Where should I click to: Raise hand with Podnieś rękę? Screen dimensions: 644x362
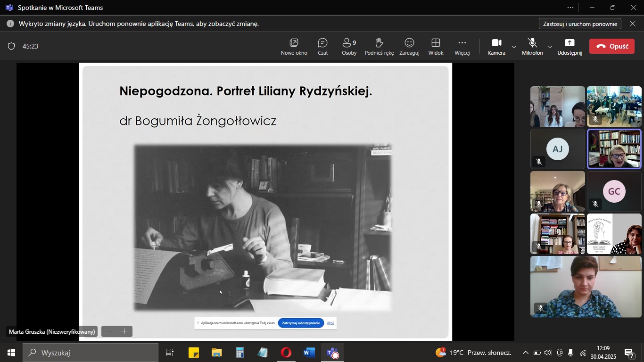click(x=379, y=46)
